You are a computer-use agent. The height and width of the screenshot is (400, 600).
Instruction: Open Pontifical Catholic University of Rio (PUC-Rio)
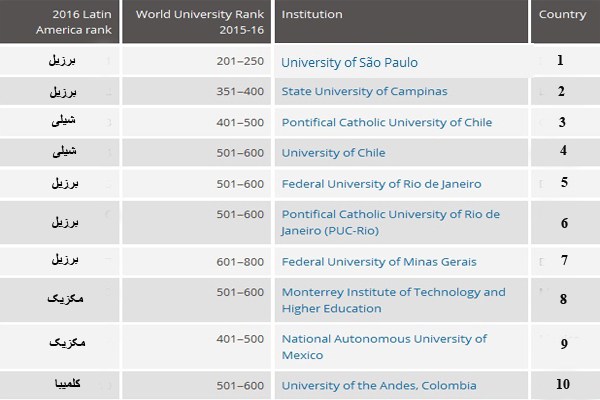[x=390, y=222]
